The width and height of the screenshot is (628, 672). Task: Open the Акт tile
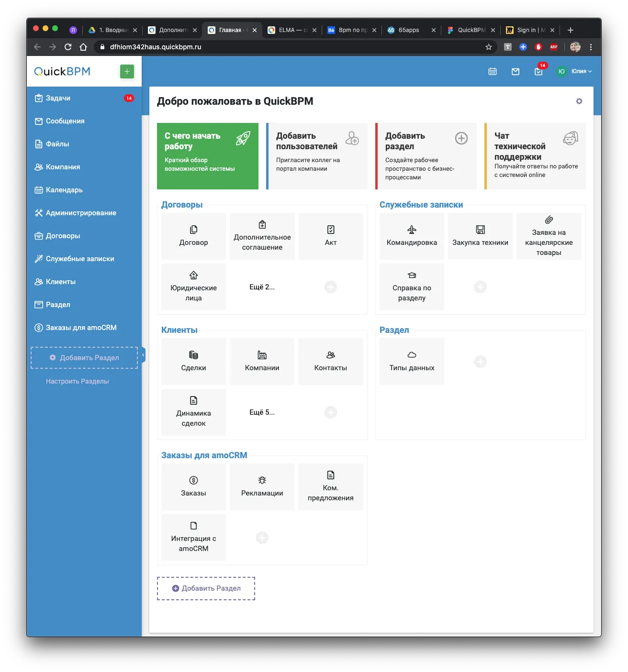(331, 236)
